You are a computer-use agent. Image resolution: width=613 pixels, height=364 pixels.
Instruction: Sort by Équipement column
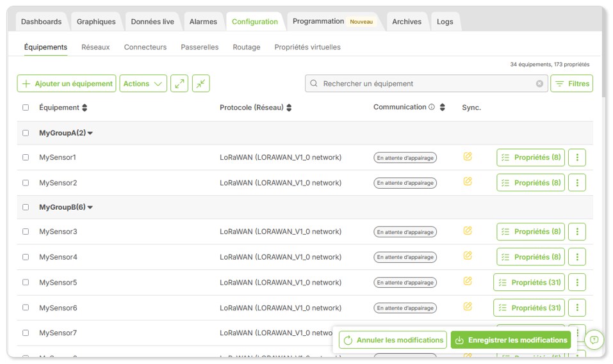[85, 107]
